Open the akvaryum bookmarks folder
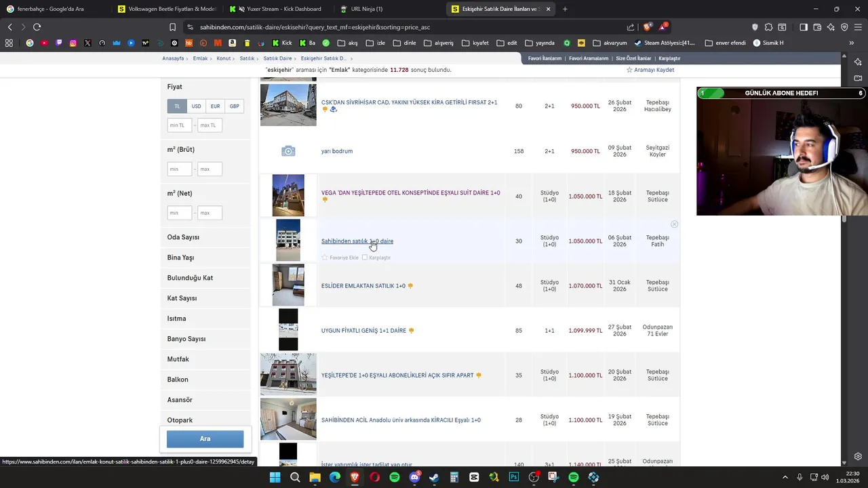This screenshot has width=868, height=488. tap(610, 43)
